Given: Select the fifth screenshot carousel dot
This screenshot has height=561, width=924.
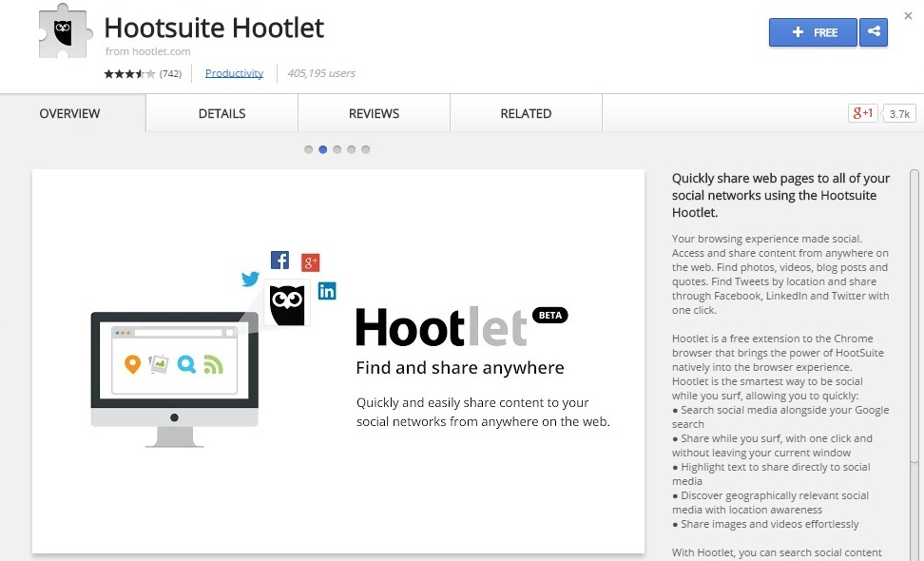Looking at the screenshot, I should coord(365,149).
